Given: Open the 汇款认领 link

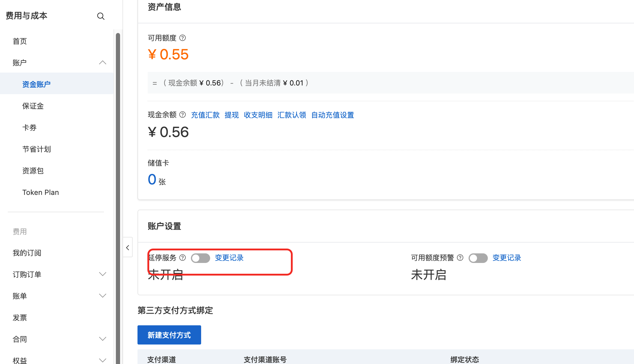Looking at the screenshot, I should [292, 115].
